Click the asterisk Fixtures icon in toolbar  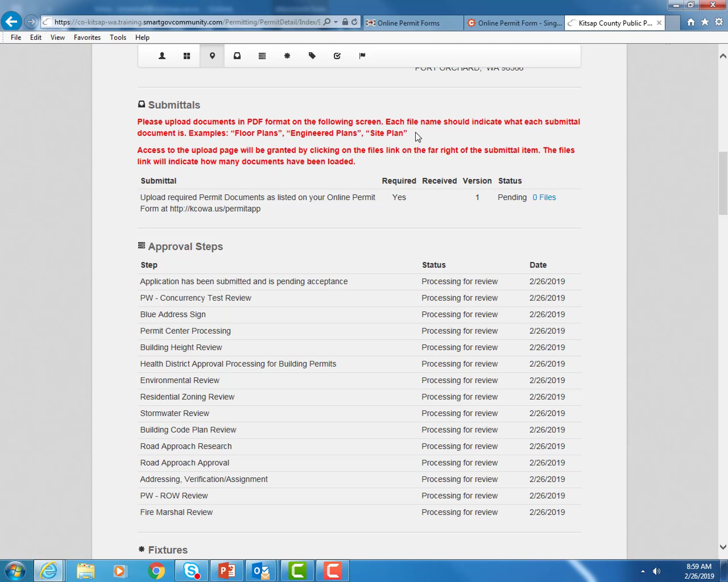[x=287, y=56]
